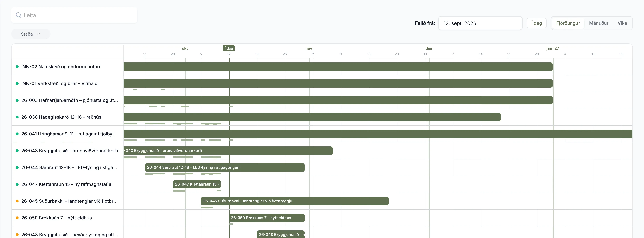Click the jan '27 month header

552,48
